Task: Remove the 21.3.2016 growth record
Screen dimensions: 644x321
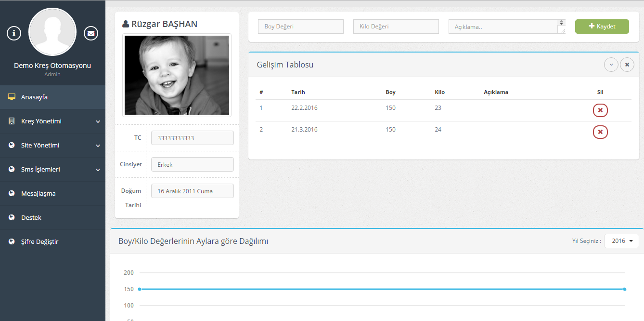Action: pyautogui.click(x=600, y=132)
